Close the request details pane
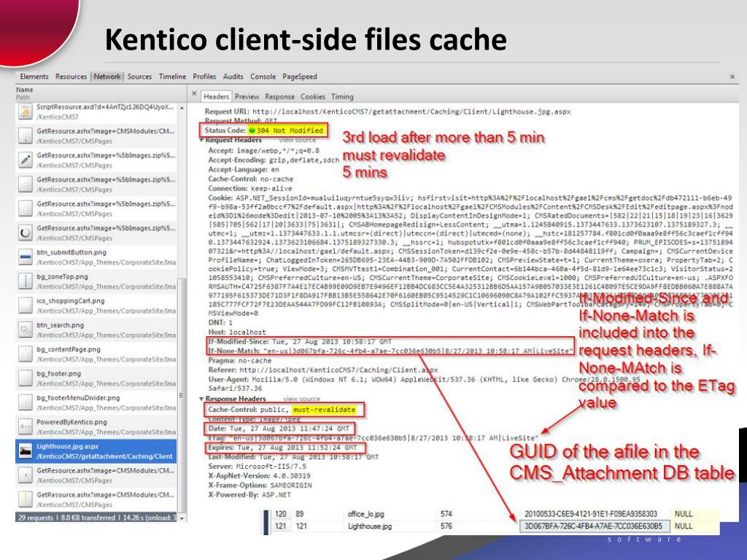 point(194,94)
